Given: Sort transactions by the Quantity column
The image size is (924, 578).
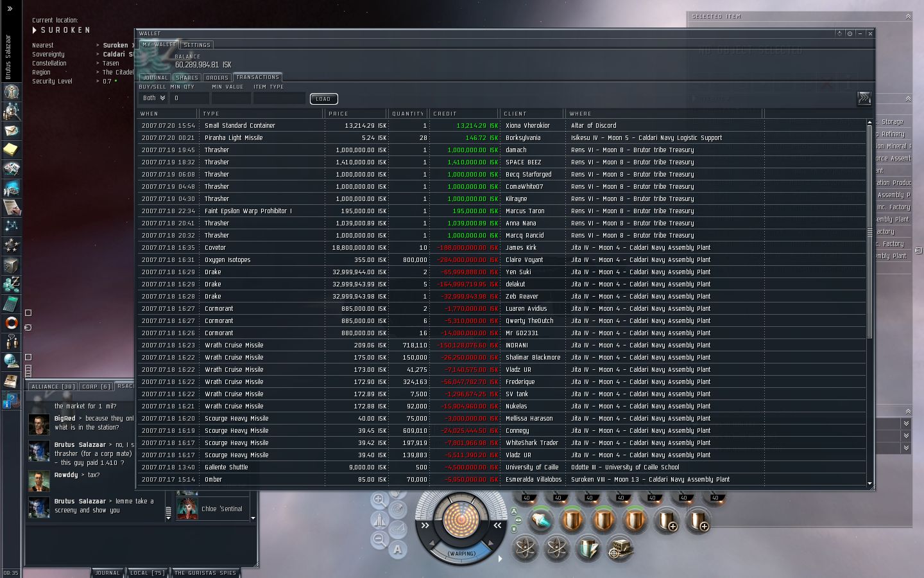Looking at the screenshot, I should (x=408, y=114).
